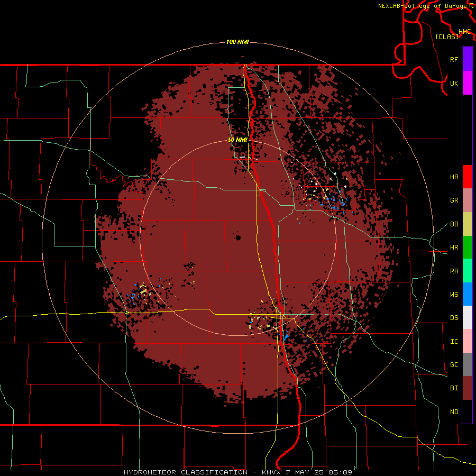
Task: Click the HR dark green legend swatch
Action: (467, 248)
